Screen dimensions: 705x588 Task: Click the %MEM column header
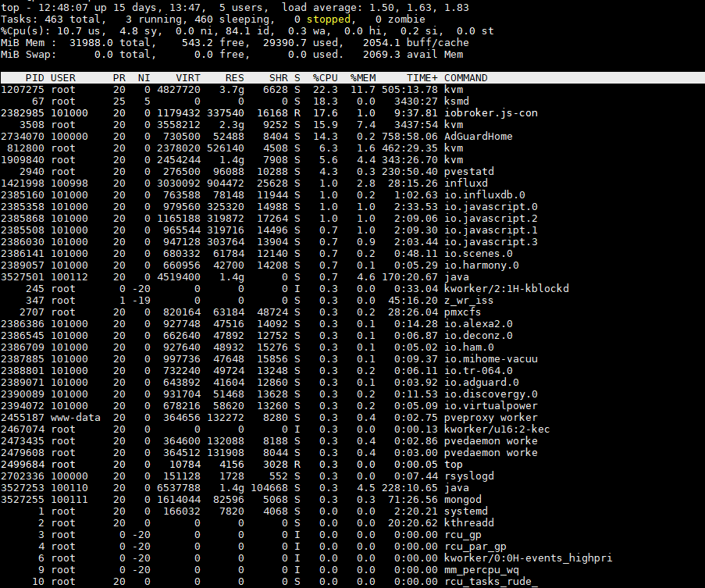click(363, 78)
